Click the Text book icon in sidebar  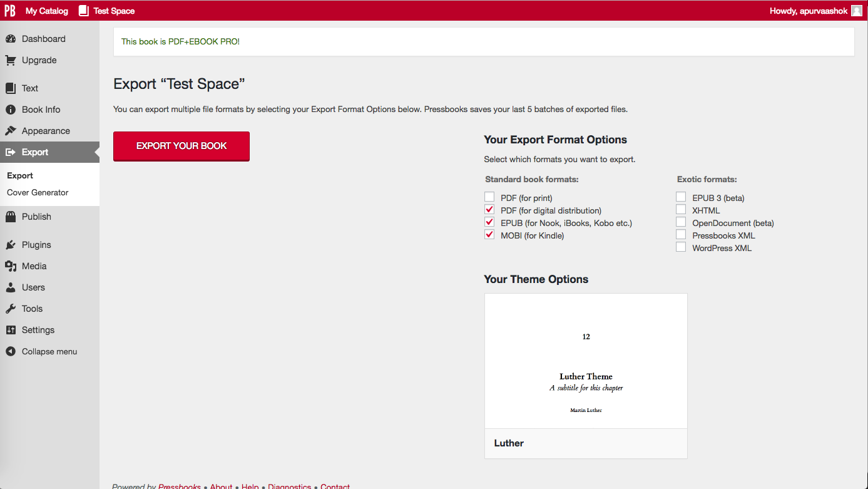[x=11, y=88]
